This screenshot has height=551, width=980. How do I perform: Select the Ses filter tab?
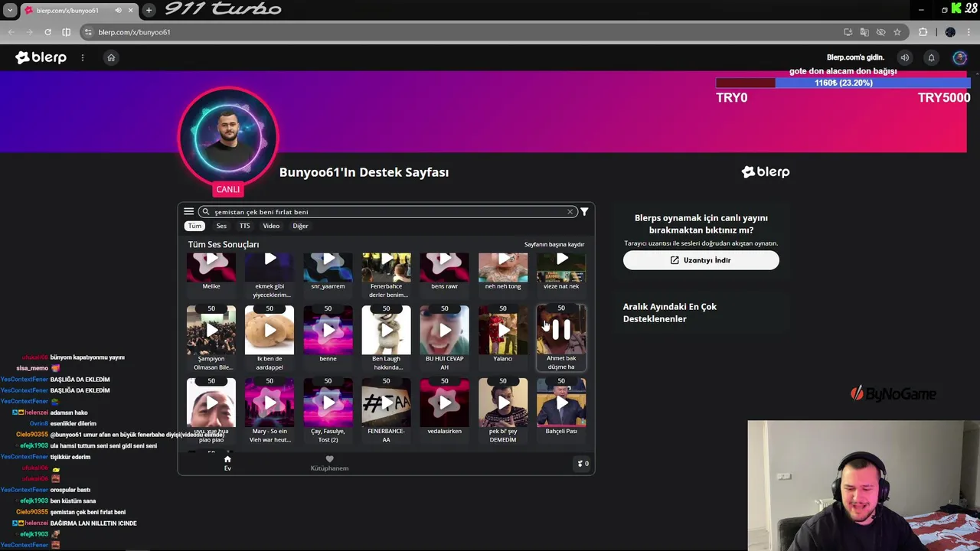pos(221,226)
